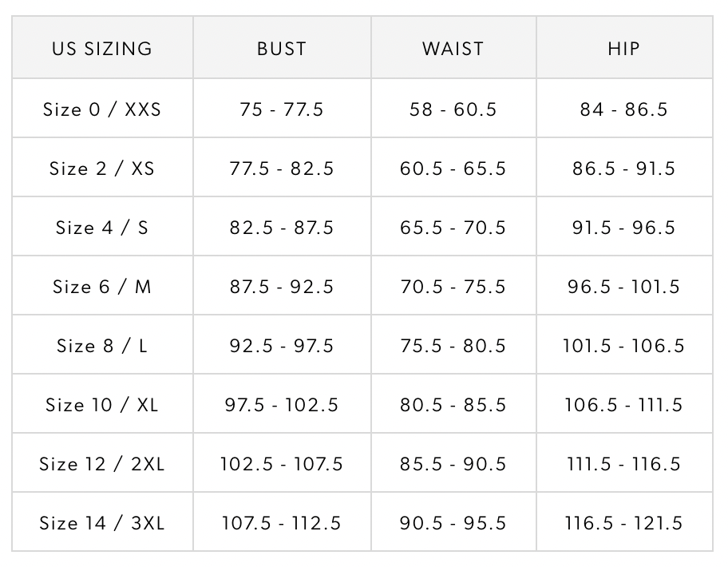
Task: Select the Size 12 / 2XL row label
Action: (102, 464)
